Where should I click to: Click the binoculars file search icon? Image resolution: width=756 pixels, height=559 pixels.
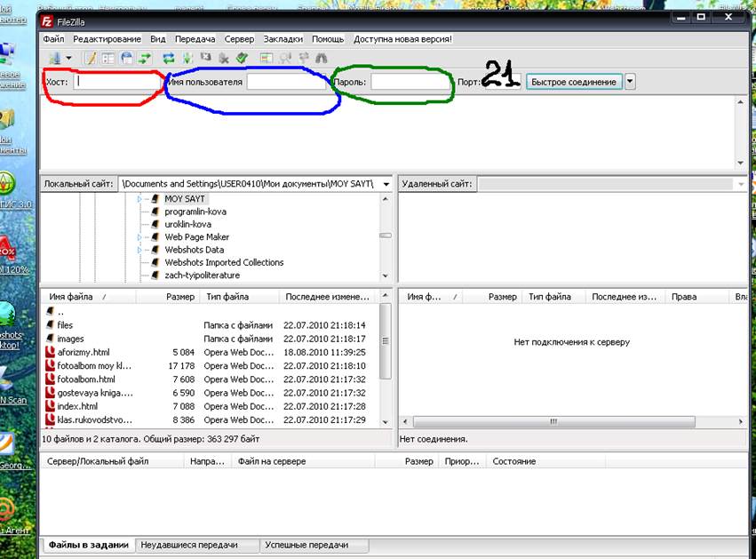pos(322,59)
